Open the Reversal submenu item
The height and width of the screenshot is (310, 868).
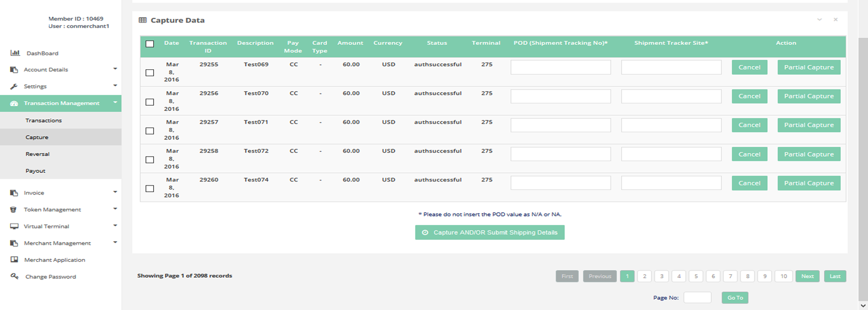tap(37, 154)
